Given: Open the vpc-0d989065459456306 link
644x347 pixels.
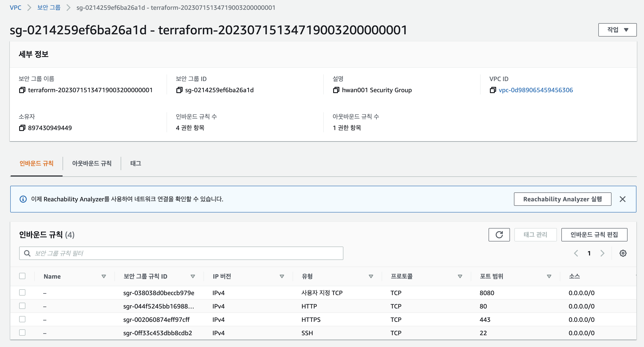Looking at the screenshot, I should point(536,90).
